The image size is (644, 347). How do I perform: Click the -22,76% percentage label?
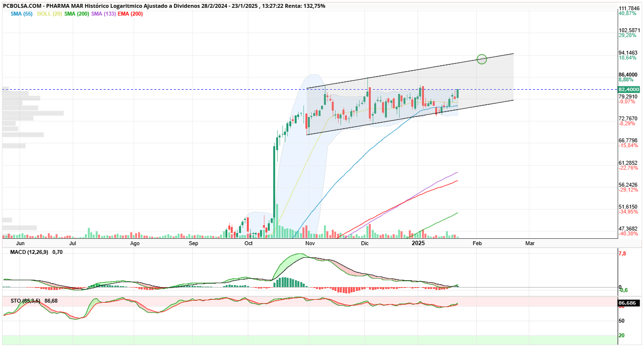click(628, 168)
